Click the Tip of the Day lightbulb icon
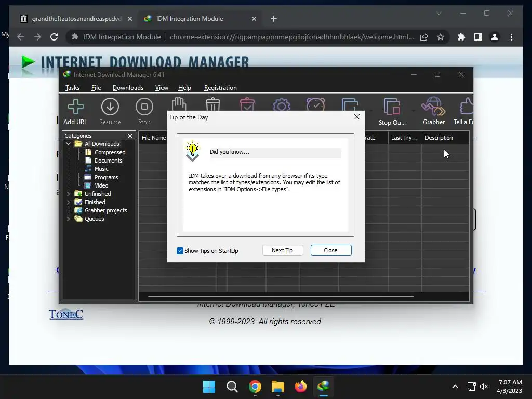532x399 pixels. tap(192, 151)
